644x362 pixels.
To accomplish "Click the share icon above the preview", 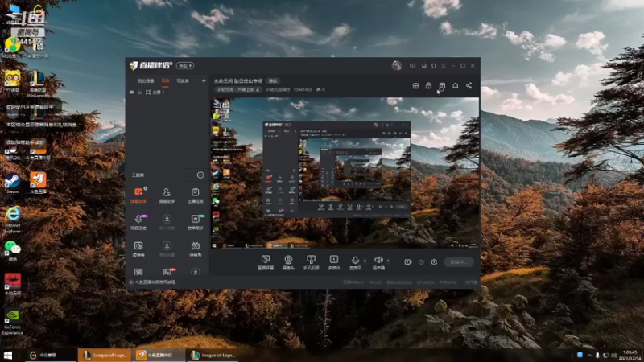I will point(469,85).
